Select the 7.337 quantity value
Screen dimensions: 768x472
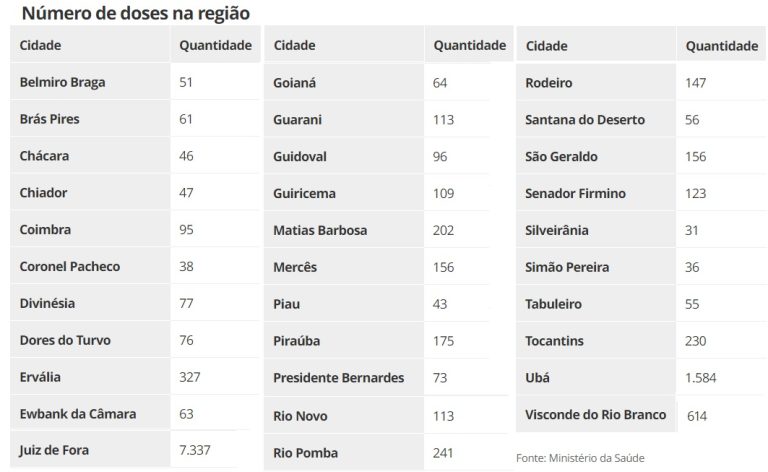[194, 450]
